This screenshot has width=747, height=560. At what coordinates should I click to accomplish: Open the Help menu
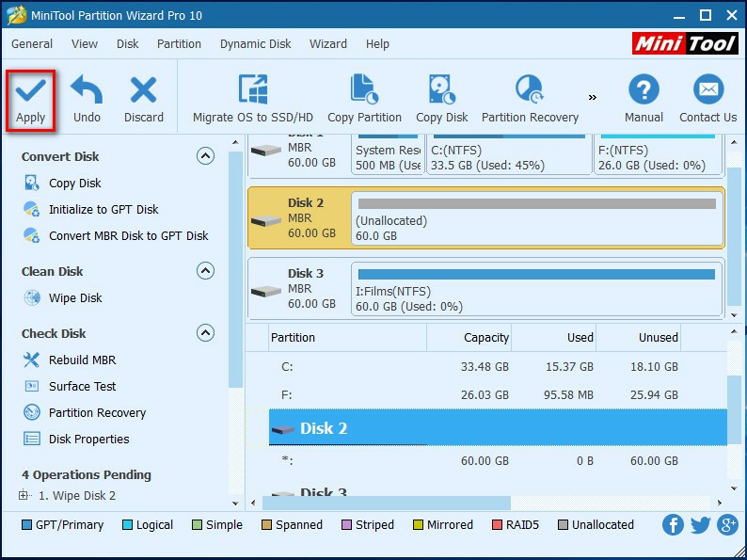(377, 44)
